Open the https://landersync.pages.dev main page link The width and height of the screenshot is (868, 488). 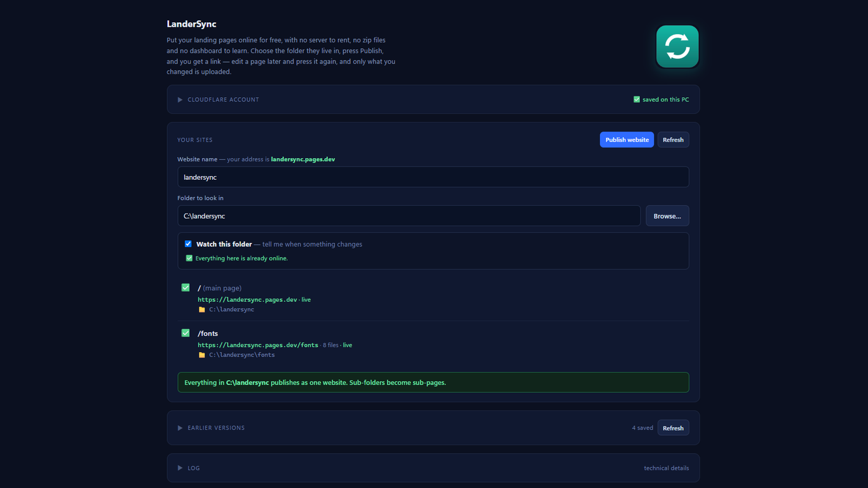[x=247, y=300]
